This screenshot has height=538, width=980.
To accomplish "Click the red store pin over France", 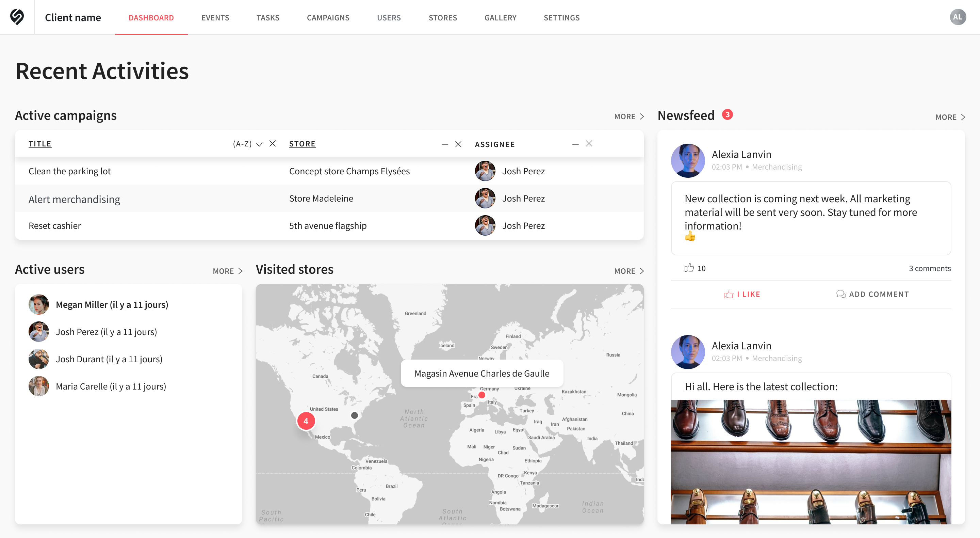I will click(x=481, y=395).
